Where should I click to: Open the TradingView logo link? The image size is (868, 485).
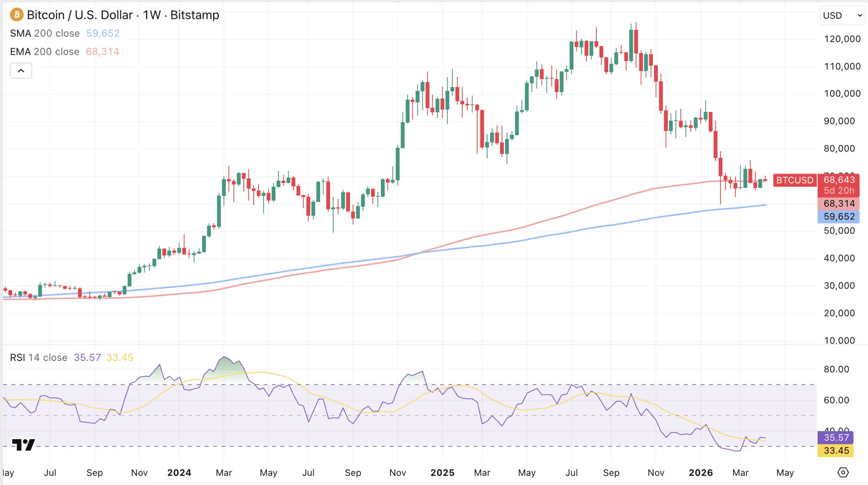pyautogui.click(x=23, y=445)
